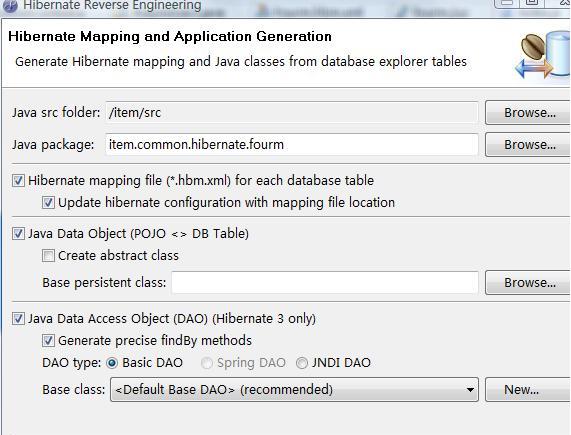Open the Base class dropdown arrow
The width and height of the screenshot is (571, 435).
[x=470, y=389]
